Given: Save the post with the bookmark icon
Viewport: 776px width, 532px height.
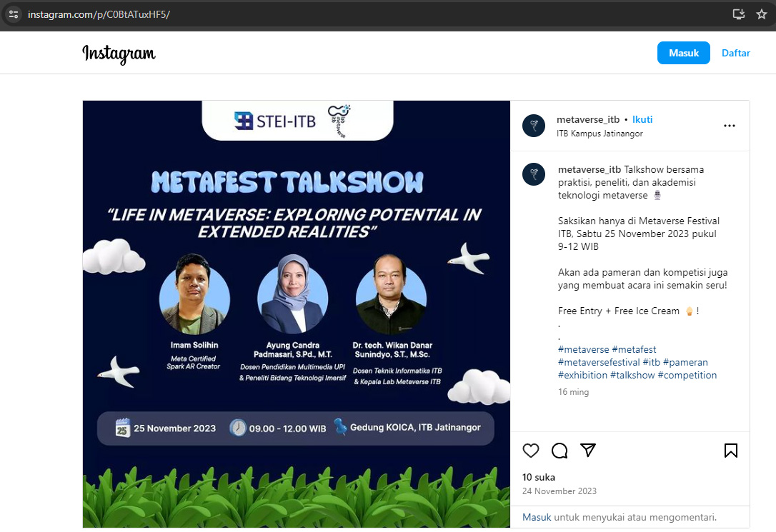Looking at the screenshot, I should [730, 451].
